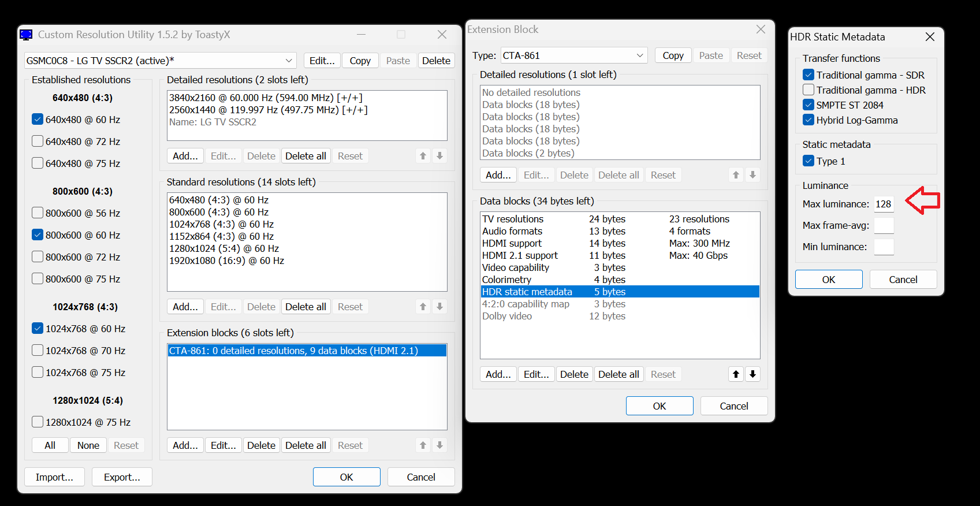Select Colorimetry data block

pyautogui.click(x=620, y=280)
